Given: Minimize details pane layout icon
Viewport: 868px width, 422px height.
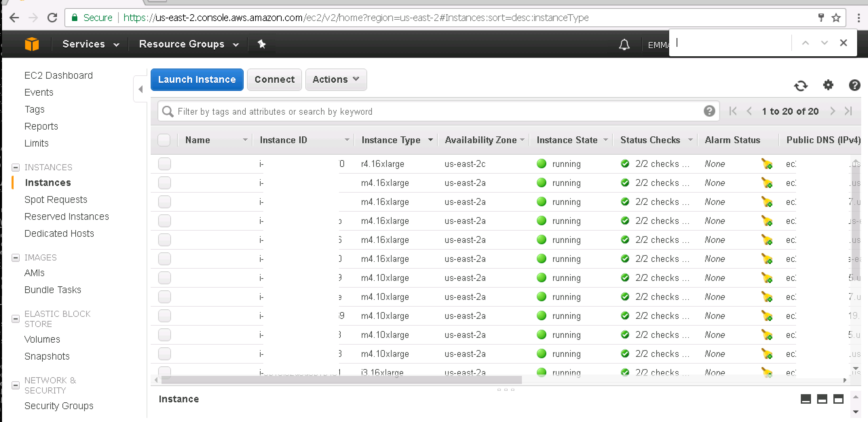Looking at the screenshot, I should tap(806, 399).
